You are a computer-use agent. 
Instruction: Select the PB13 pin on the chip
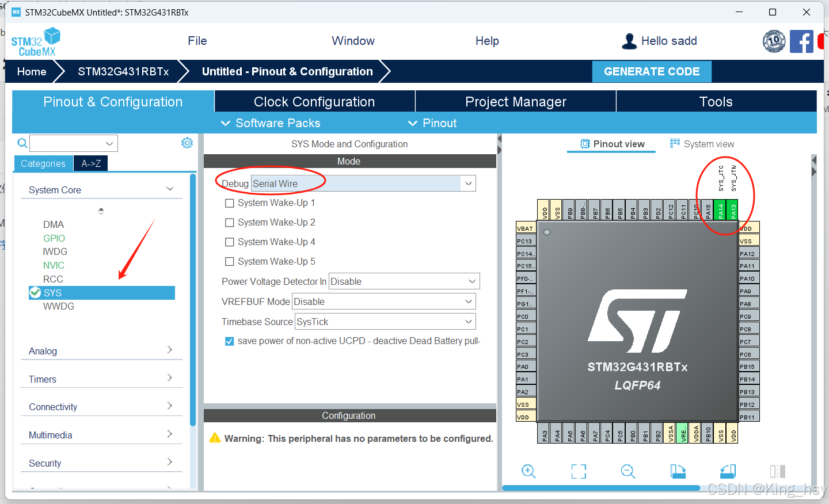click(749, 391)
